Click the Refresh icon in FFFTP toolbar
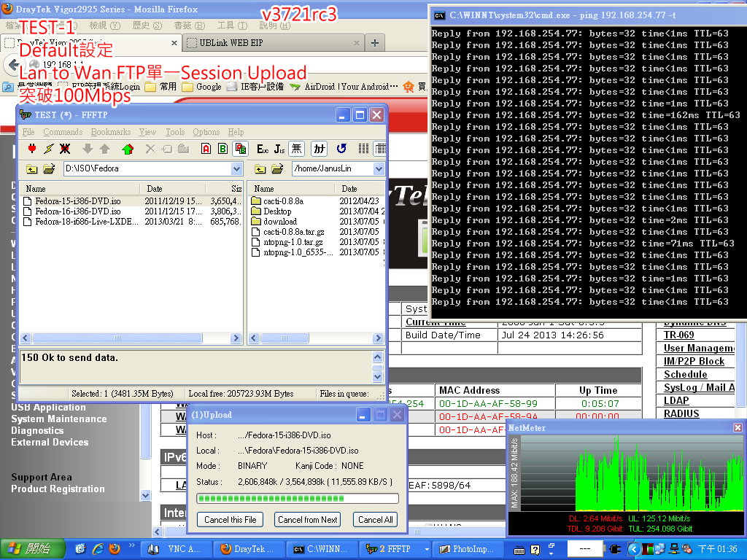The image size is (747, 560). click(341, 149)
